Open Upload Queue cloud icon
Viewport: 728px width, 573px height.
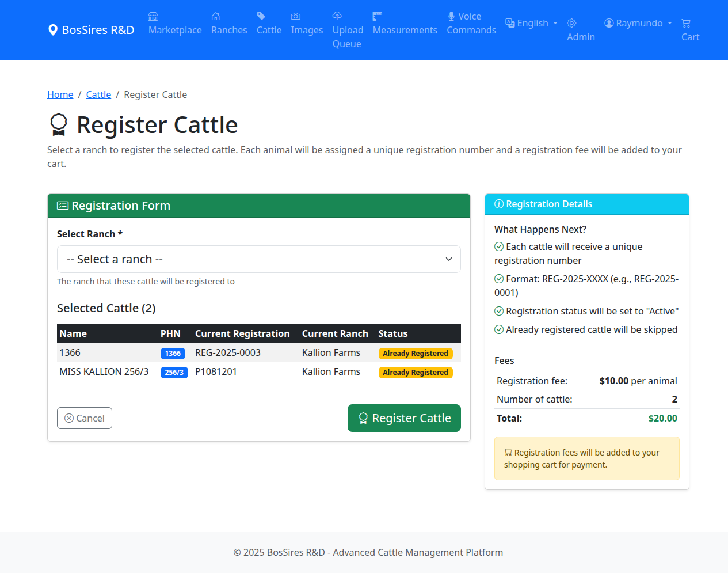(337, 17)
